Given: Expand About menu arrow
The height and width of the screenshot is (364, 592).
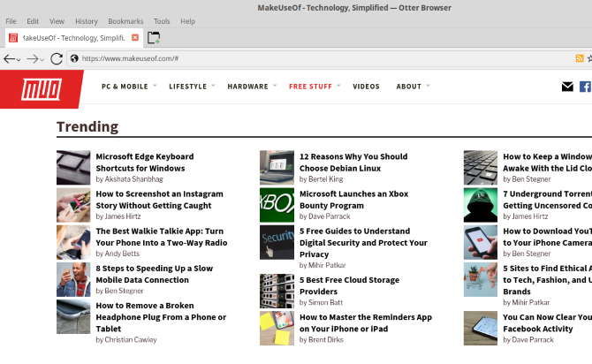Looking at the screenshot, I should click(428, 86).
